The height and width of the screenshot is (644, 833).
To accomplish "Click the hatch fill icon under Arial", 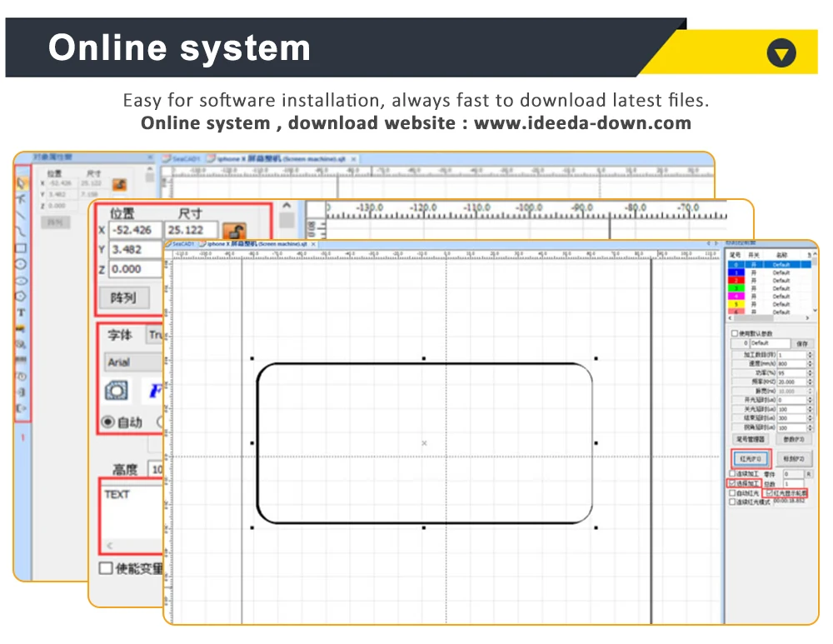I will coord(117,391).
